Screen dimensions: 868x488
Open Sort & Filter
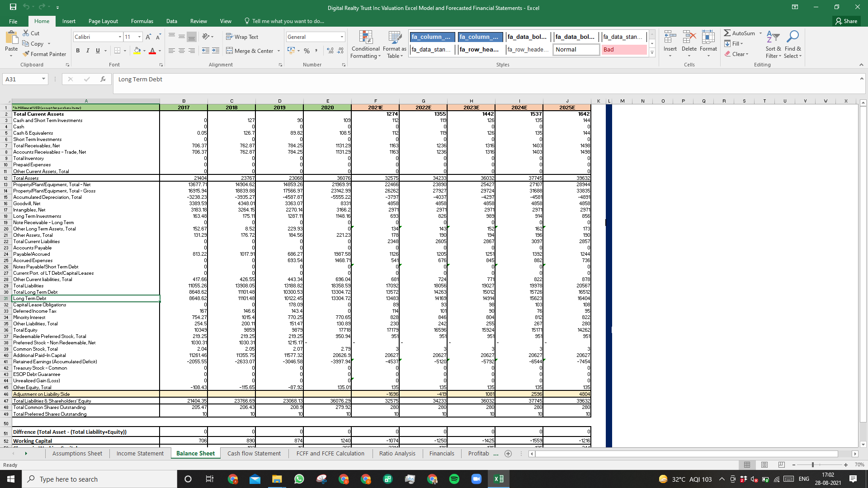(773, 44)
